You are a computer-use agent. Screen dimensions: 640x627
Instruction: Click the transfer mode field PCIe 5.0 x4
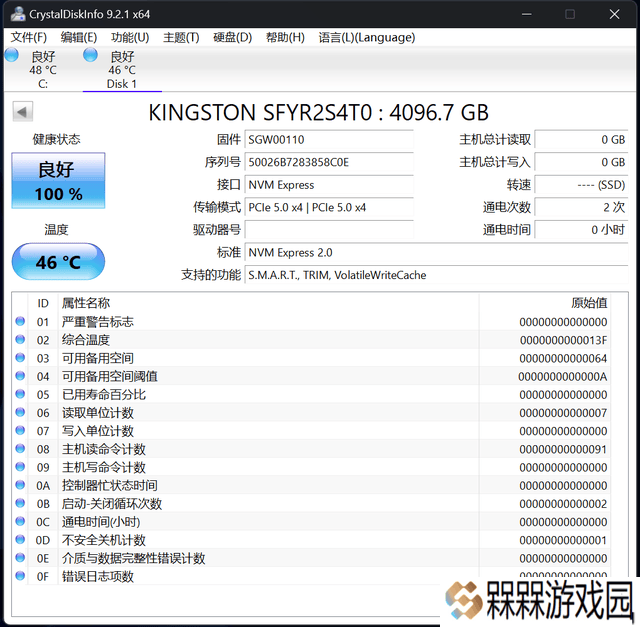[x=329, y=207]
